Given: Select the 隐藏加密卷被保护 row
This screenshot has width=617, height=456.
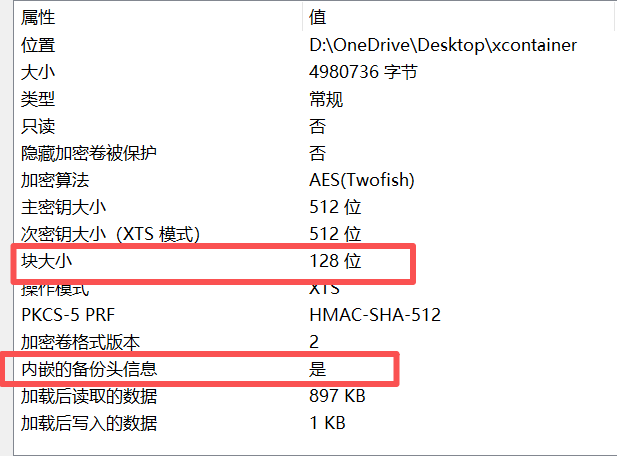Looking at the screenshot, I should point(89,153).
